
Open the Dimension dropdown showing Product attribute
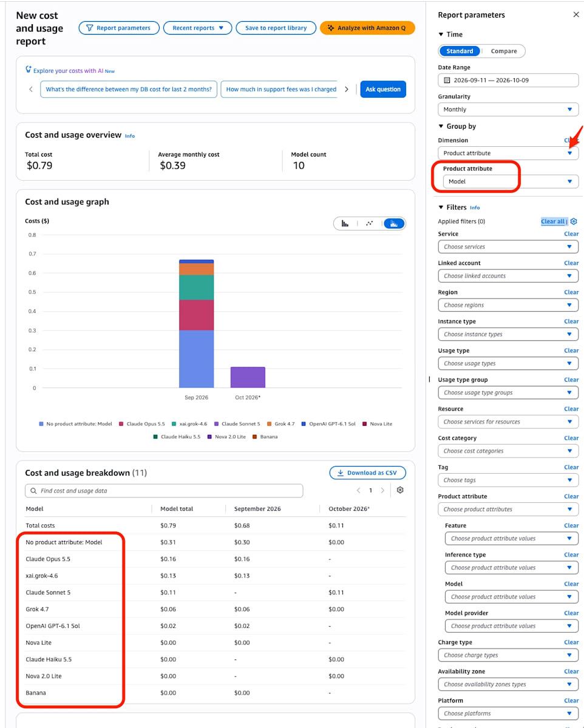(508, 153)
